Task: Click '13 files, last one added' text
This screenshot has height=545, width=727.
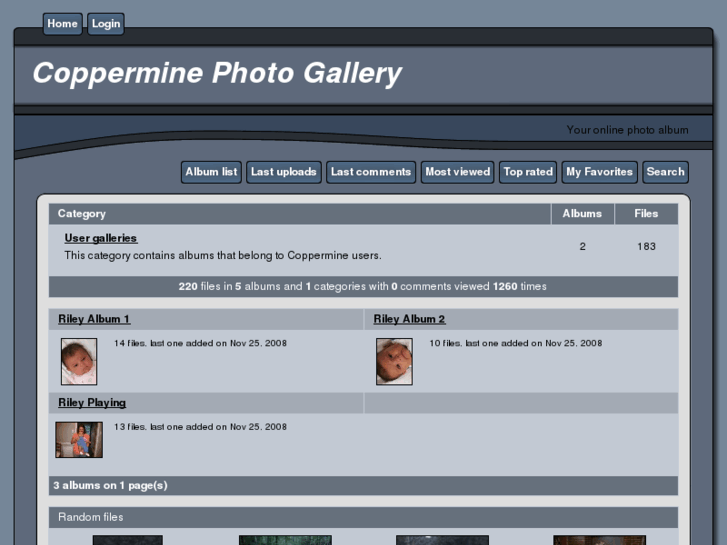Action: coord(200,427)
